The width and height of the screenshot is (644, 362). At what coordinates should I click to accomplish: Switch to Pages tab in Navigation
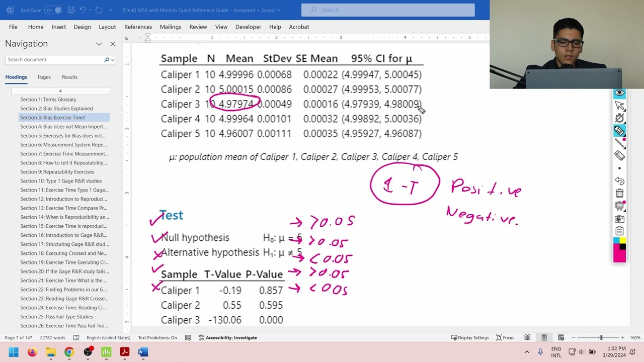pos(44,77)
